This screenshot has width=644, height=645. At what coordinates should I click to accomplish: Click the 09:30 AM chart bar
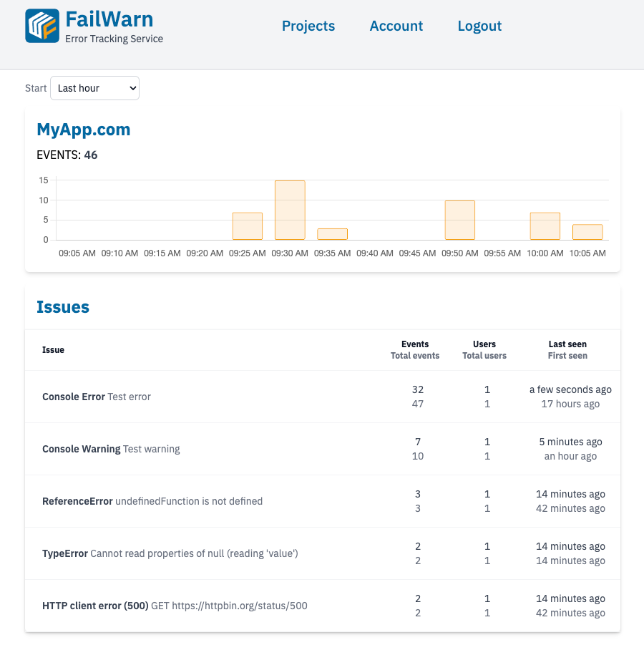pyautogui.click(x=290, y=210)
